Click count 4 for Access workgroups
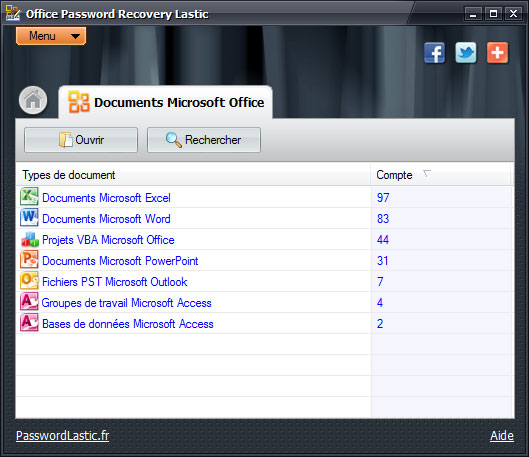529x457 pixels. pos(380,303)
